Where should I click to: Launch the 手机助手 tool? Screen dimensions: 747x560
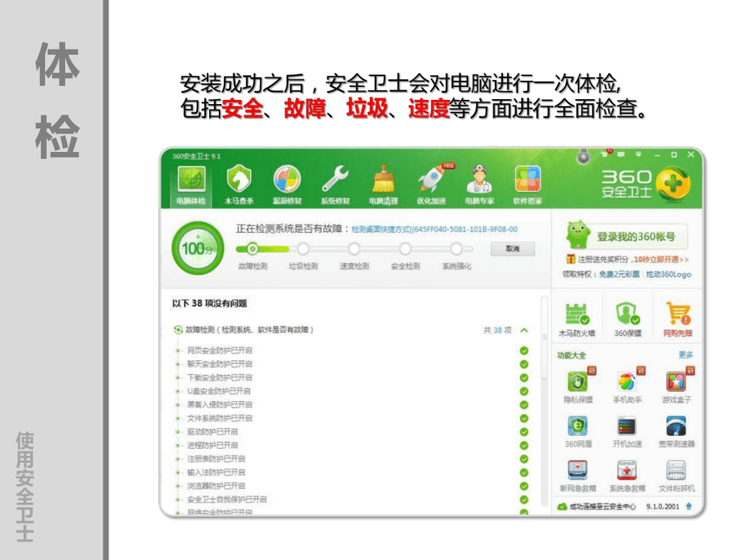tap(627, 386)
